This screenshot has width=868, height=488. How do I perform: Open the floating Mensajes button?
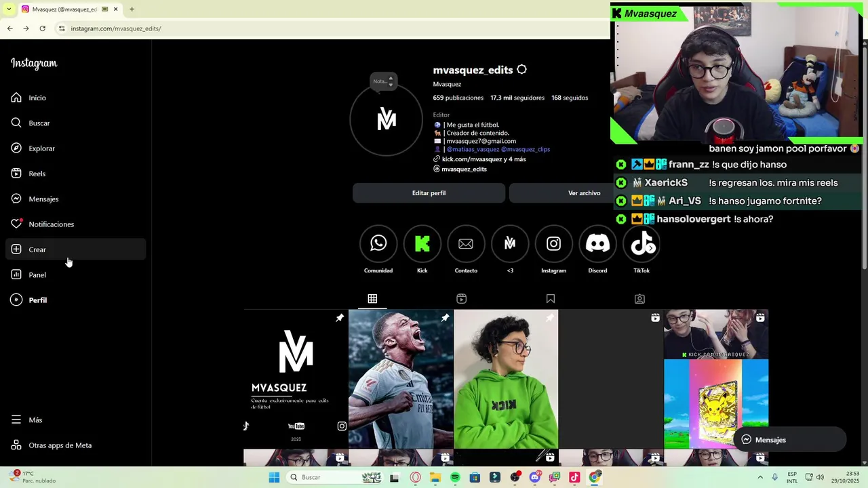(790, 440)
